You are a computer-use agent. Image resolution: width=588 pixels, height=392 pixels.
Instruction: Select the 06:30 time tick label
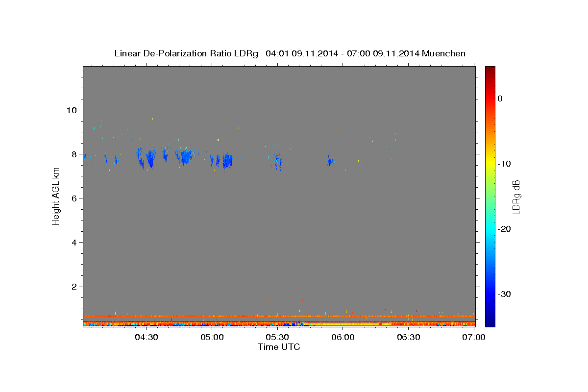pyautogui.click(x=409, y=337)
